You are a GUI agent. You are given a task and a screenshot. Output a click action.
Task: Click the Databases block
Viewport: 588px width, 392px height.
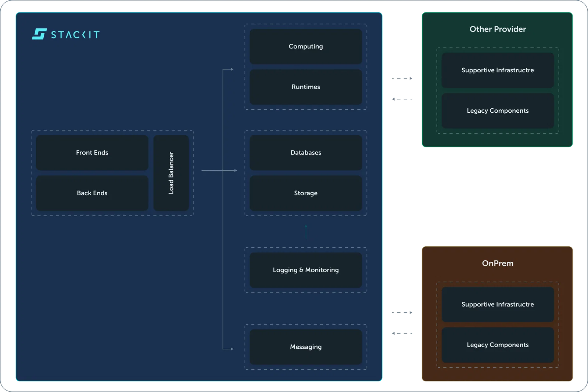tap(306, 153)
